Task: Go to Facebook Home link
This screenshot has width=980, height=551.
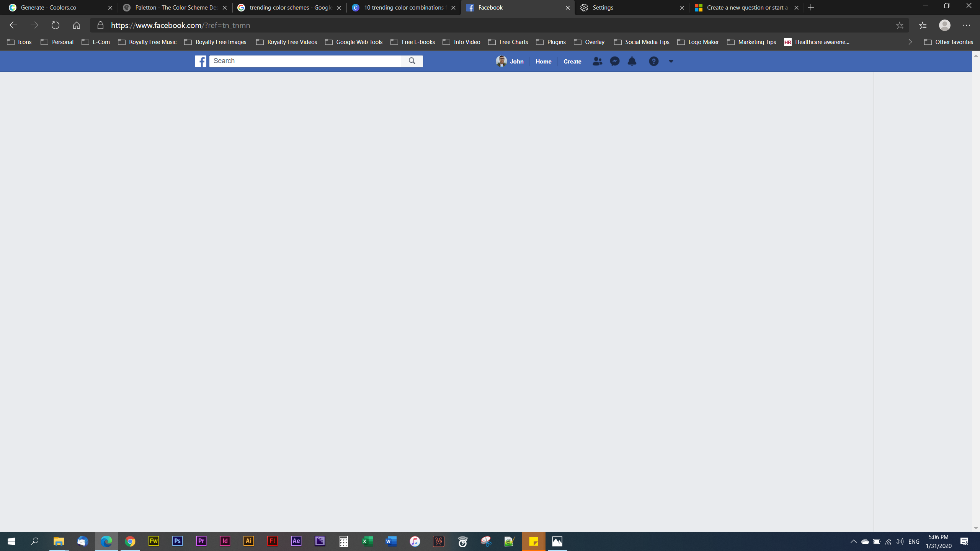Action: point(543,61)
